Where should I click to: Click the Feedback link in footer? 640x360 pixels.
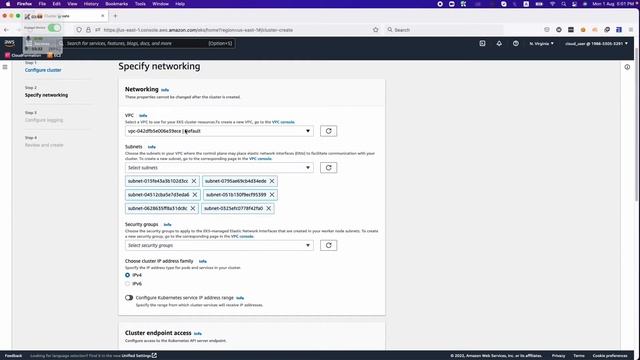coord(13,356)
